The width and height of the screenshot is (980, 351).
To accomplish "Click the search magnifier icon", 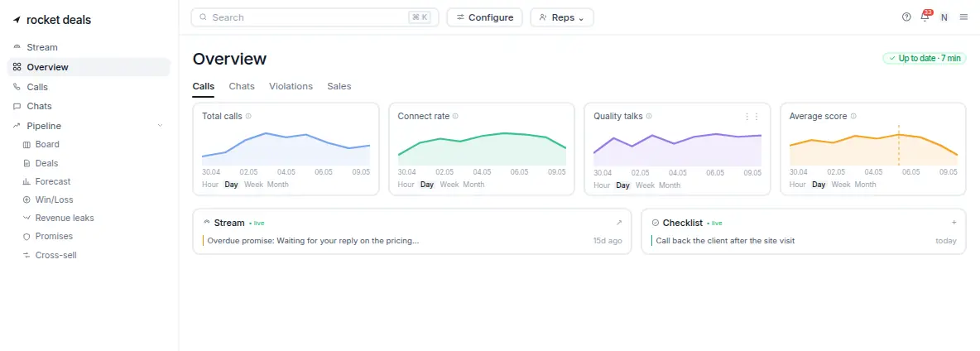I will (x=203, y=17).
